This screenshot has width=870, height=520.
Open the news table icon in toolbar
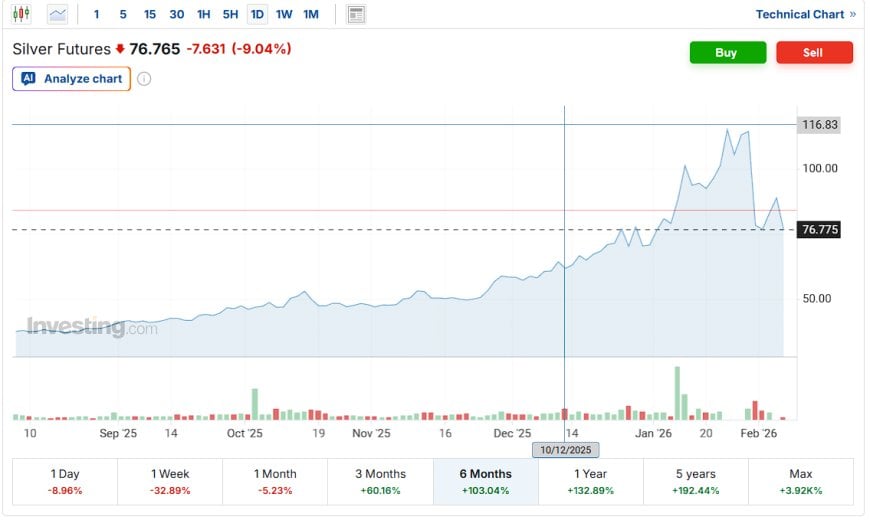coord(356,14)
